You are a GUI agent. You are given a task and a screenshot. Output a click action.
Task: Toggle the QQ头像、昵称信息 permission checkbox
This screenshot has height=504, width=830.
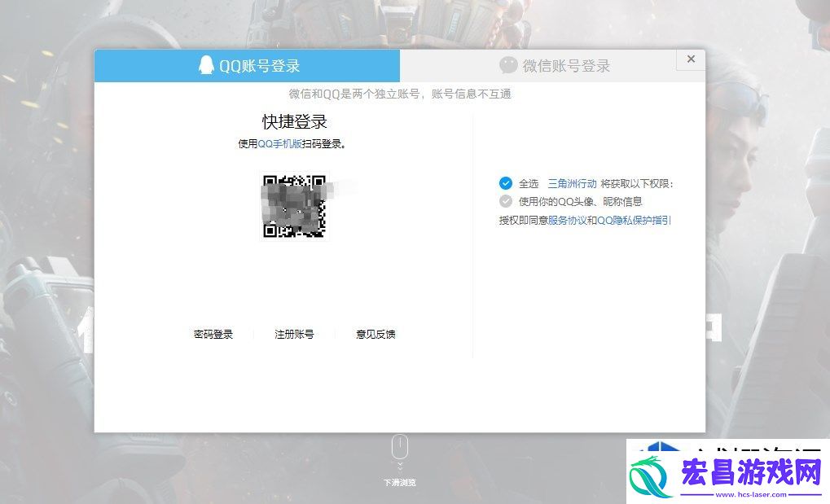[x=506, y=201]
